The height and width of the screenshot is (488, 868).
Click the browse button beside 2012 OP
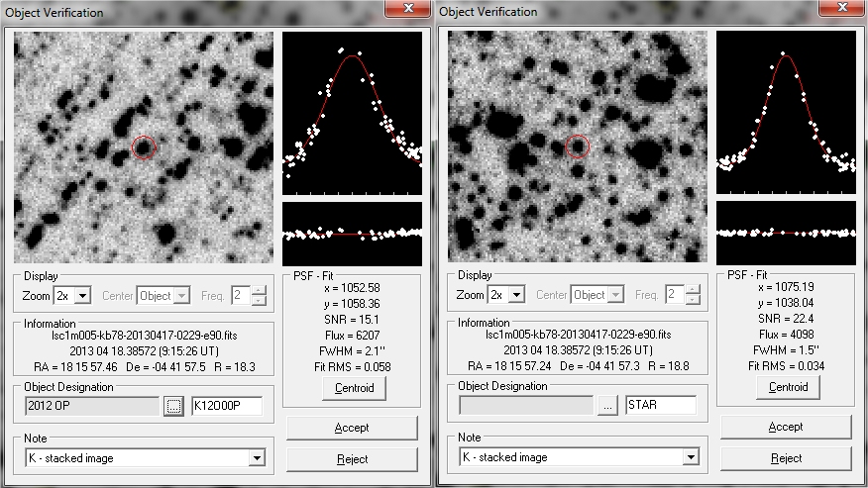coord(174,406)
